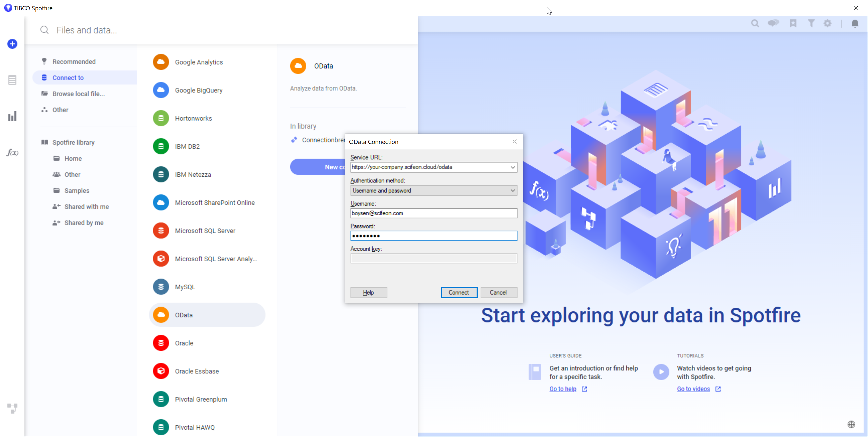Viewport: 868px width, 437px height.
Task: Open the Samples library folder
Action: (77, 191)
